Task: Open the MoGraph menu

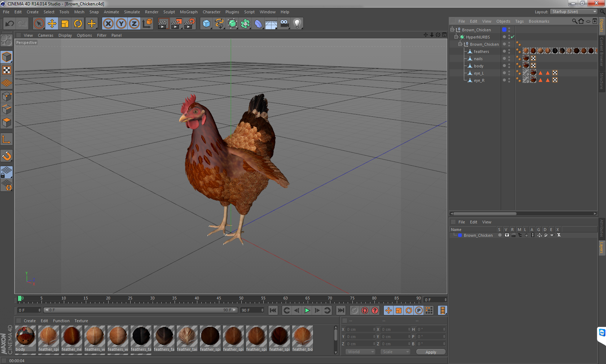Action: tap(189, 12)
